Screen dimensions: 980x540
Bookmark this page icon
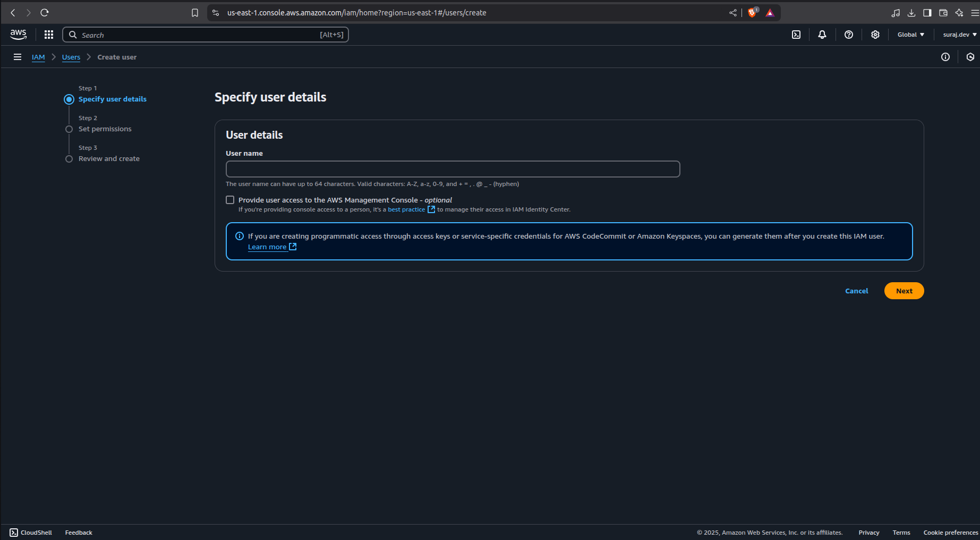(195, 13)
